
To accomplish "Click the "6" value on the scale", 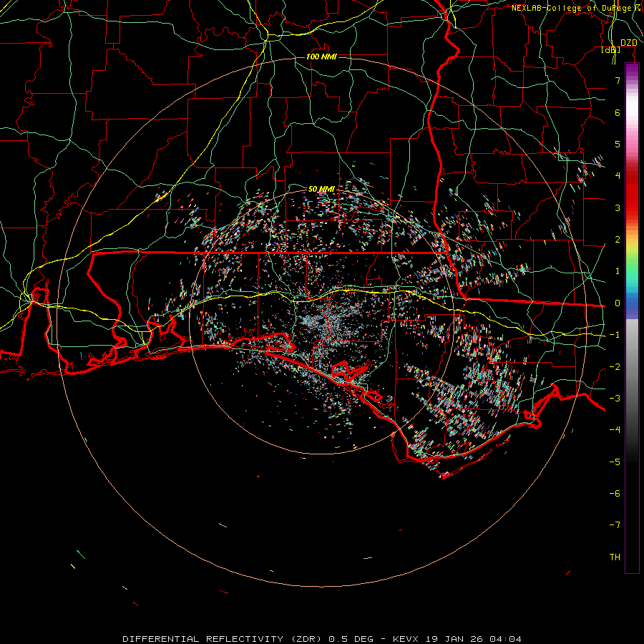I will (x=618, y=112).
